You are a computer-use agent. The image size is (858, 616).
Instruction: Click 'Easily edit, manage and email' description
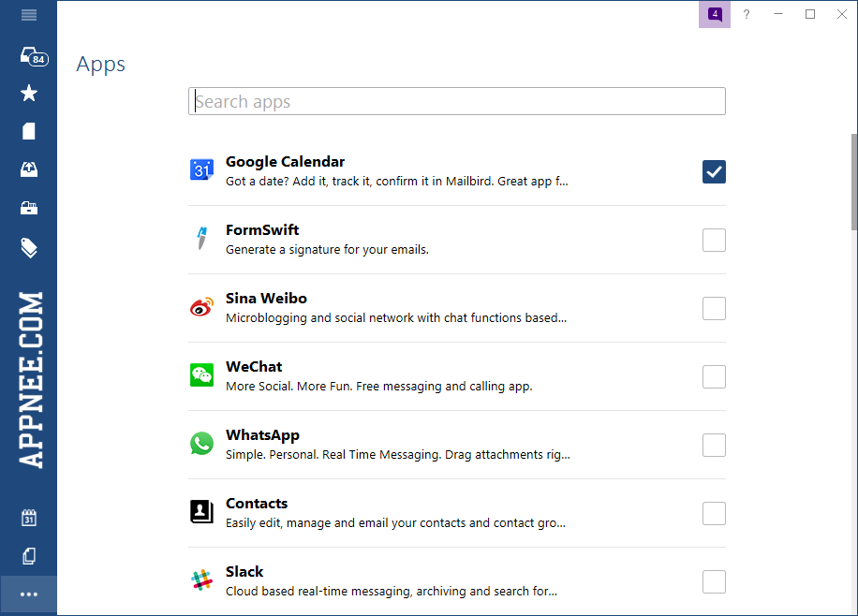click(395, 523)
